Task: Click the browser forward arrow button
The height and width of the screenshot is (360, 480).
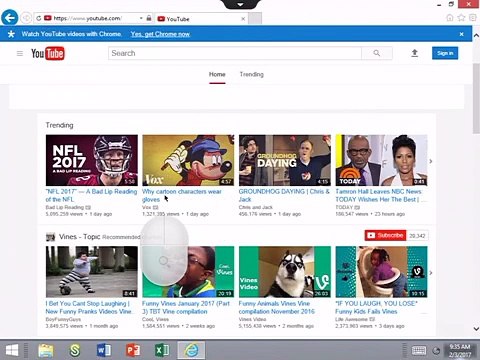Action: pos(26,18)
